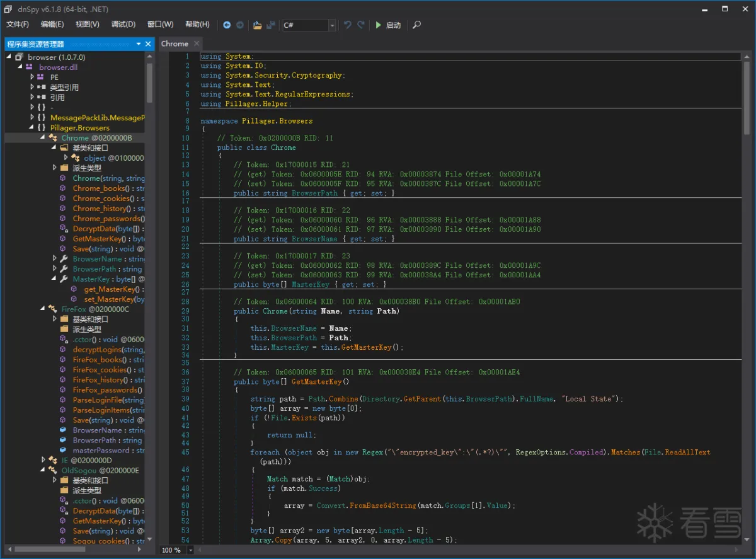Viewport: 756px width, 559px height.
Task: Click the navigate forward arrow icon
Action: coord(240,25)
